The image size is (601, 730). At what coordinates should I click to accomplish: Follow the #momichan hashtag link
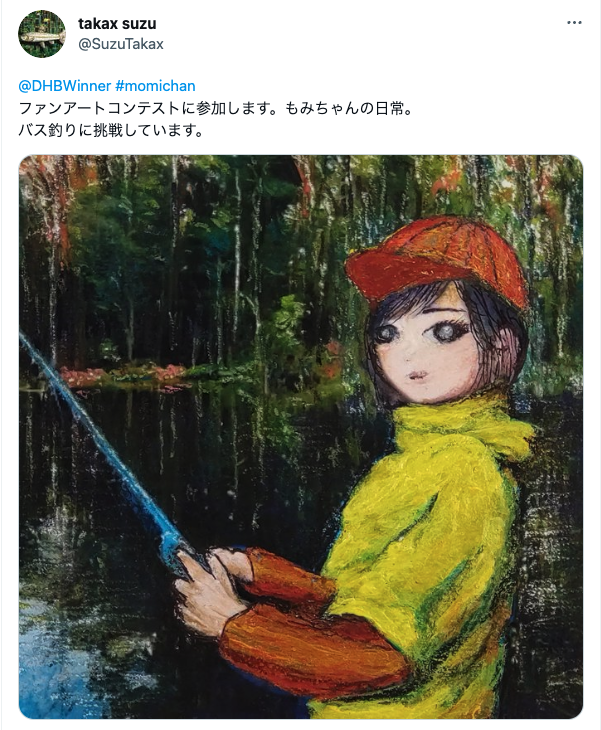[x=155, y=86]
